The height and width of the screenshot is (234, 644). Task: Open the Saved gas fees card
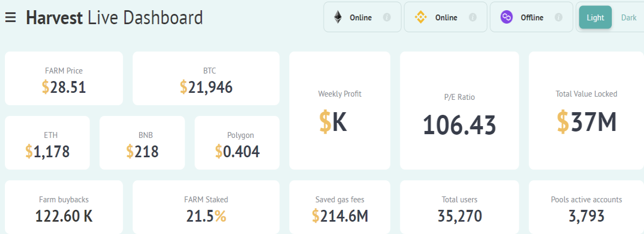click(x=340, y=207)
